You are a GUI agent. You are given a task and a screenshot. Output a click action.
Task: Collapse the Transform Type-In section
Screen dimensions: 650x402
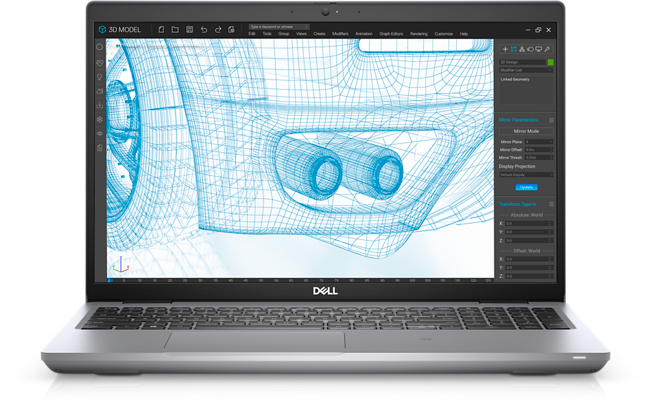[517, 204]
